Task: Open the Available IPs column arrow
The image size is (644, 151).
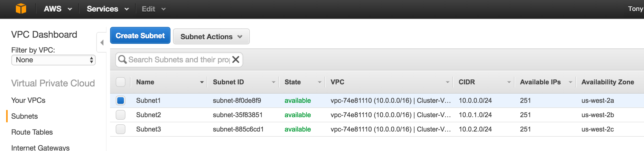Action: point(570,82)
